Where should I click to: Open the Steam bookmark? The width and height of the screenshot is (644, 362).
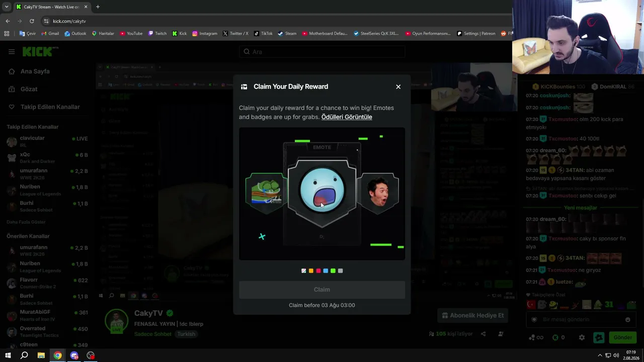(287, 34)
